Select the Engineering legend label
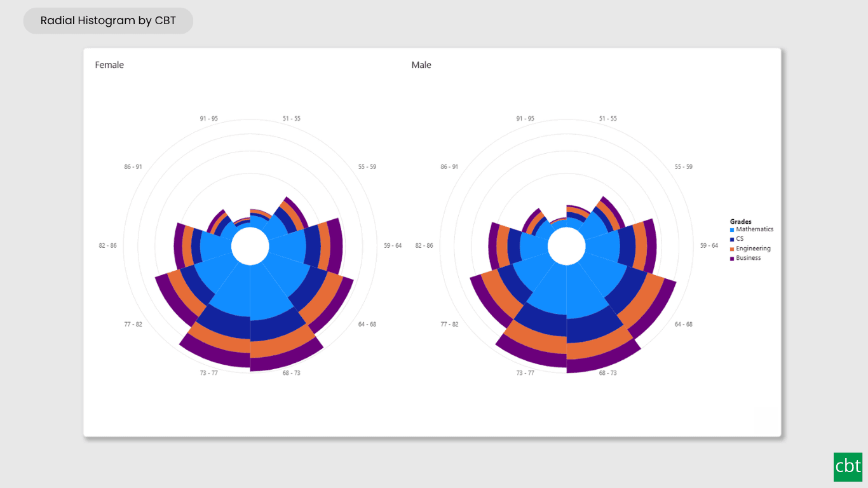868x488 pixels. (754, 248)
